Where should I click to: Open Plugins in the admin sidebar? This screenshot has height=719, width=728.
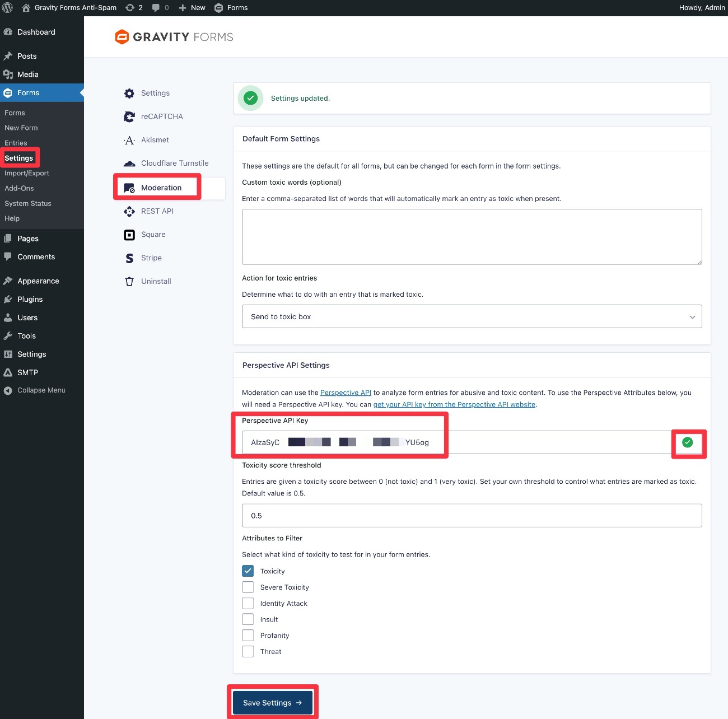pos(30,300)
